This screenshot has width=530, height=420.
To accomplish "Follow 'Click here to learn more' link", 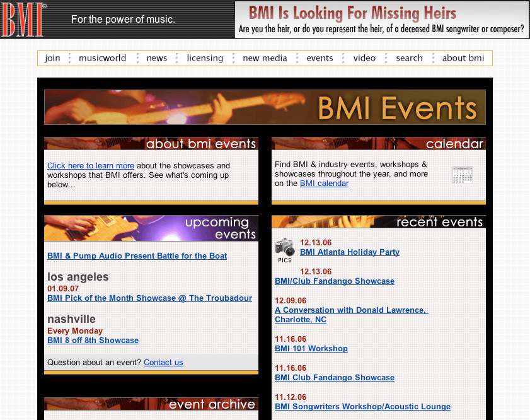I will (x=91, y=166).
